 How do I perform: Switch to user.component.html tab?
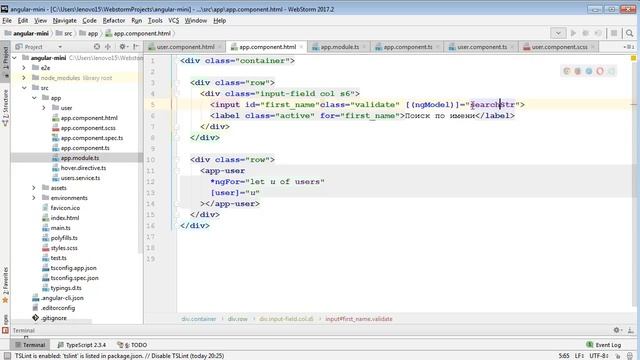point(184,47)
